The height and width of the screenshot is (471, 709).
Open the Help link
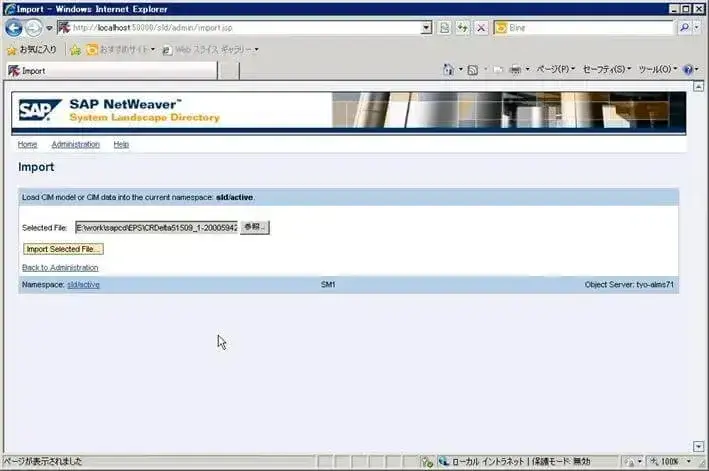click(x=121, y=145)
